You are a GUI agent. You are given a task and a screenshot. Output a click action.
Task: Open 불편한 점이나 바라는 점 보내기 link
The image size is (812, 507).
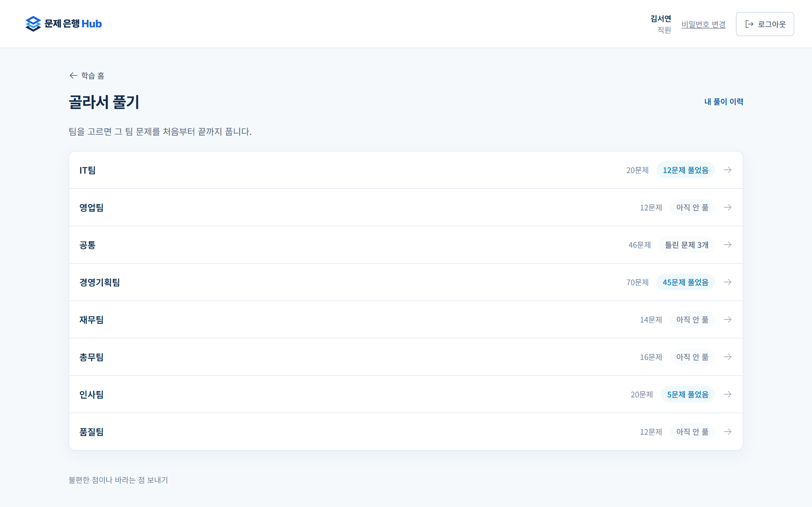tap(118, 480)
